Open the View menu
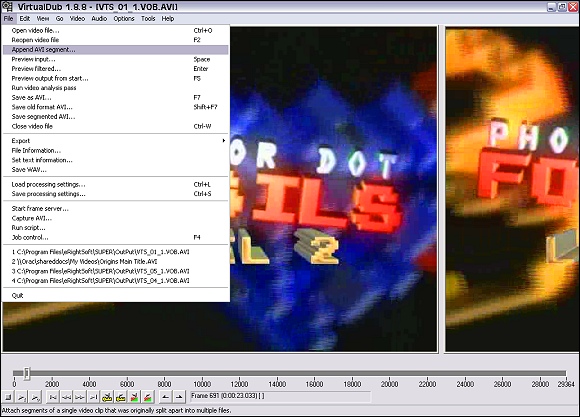 pyautogui.click(x=43, y=19)
